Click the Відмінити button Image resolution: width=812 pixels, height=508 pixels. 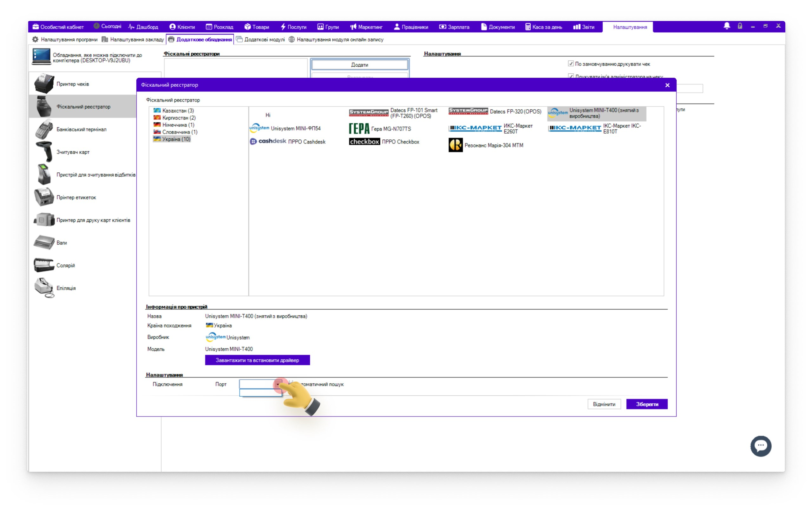click(604, 404)
